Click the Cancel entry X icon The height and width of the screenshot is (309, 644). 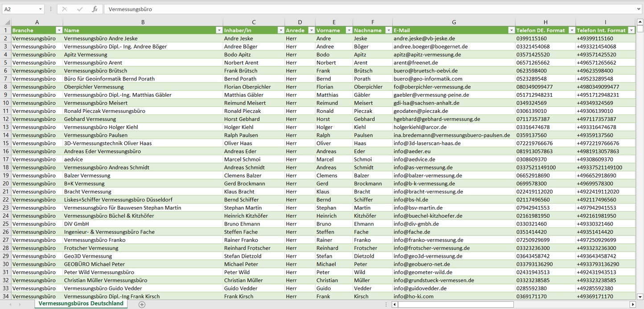pos(65,9)
